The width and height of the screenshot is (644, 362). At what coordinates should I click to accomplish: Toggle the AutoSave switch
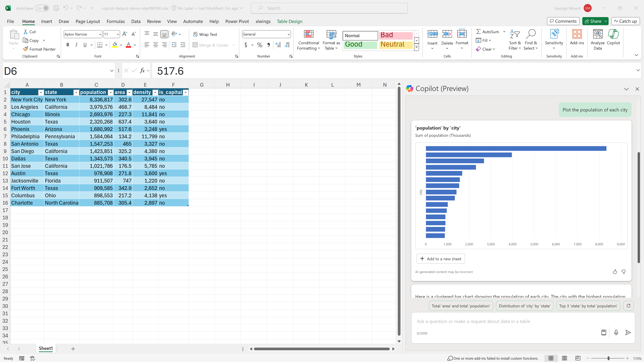(x=42, y=8)
